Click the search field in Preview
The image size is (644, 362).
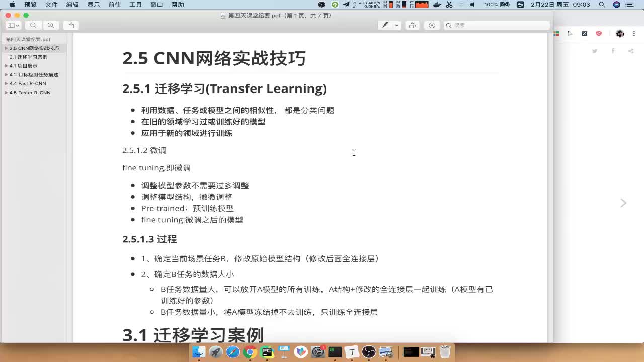pyautogui.click(x=497, y=25)
